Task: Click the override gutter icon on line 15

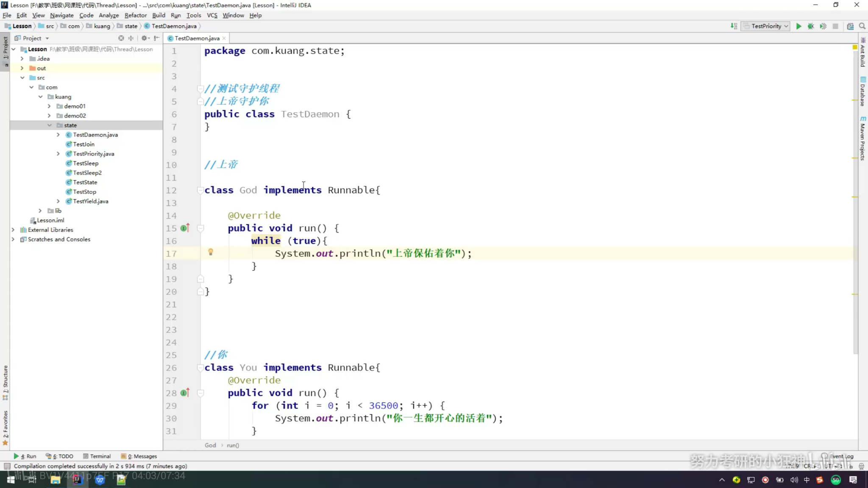Action: coord(185,228)
